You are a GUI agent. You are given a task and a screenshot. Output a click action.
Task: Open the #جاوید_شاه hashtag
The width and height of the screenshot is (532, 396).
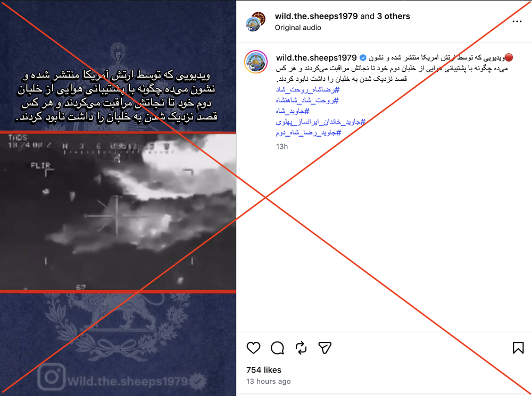(293, 111)
